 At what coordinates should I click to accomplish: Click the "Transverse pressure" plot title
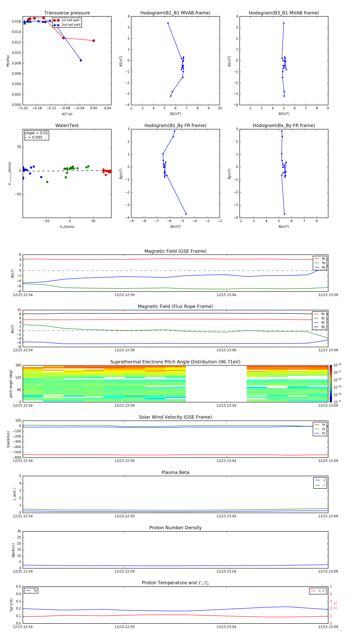(67, 13)
